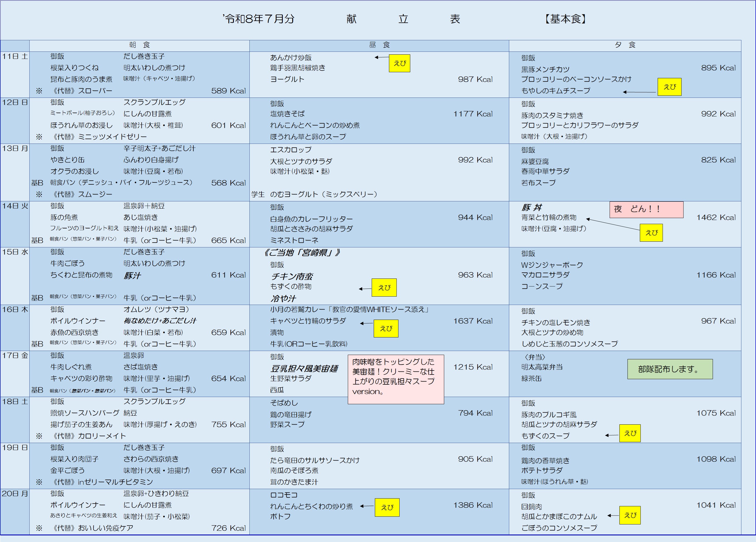Viewport: 756px width, 542px height.
Task: Select the 令和8年7月分 title text
Action: tap(259, 19)
